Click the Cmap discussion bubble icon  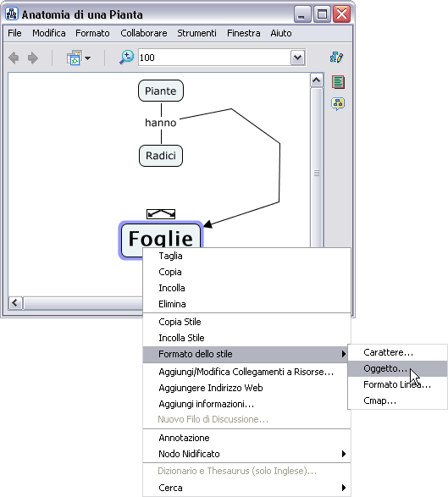[x=338, y=103]
